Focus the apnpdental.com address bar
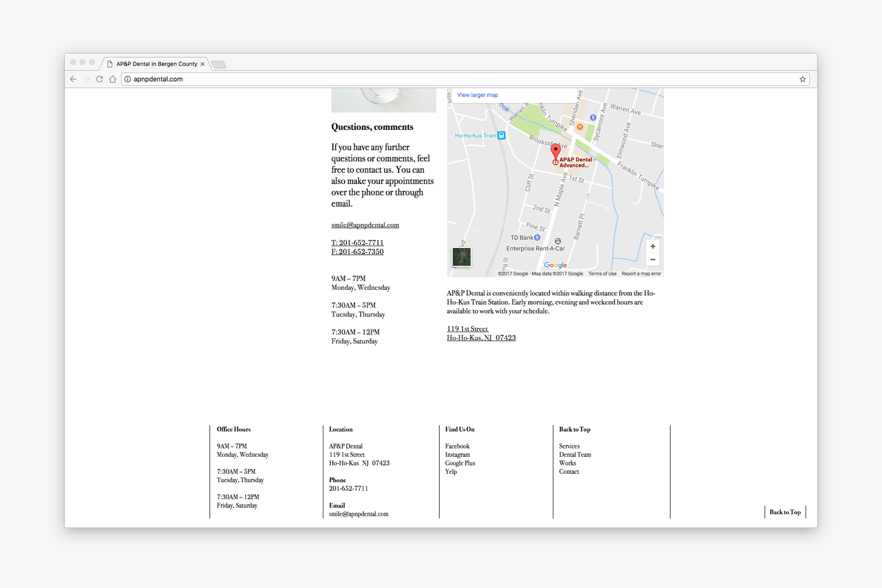Image resolution: width=882 pixels, height=588 pixels. pyautogui.click(x=465, y=79)
